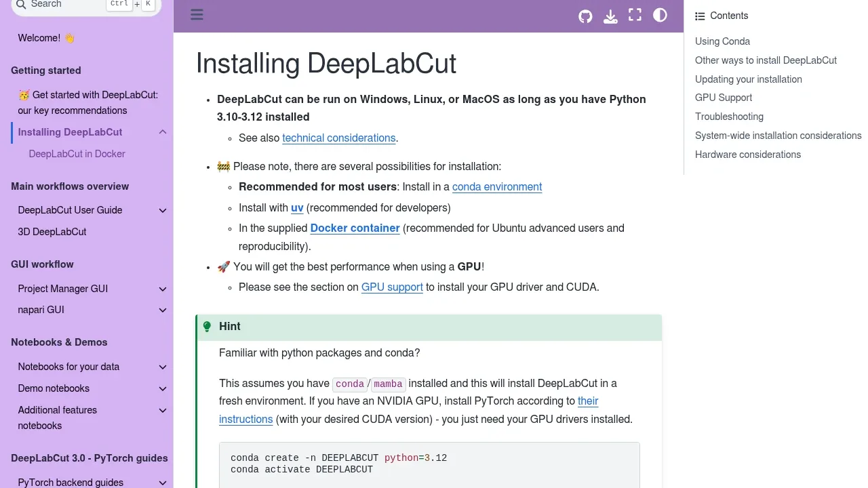Viewport: 868px width, 488px height.
Task: Toggle the sidebar hamburger menu
Action: click(197, 15)
